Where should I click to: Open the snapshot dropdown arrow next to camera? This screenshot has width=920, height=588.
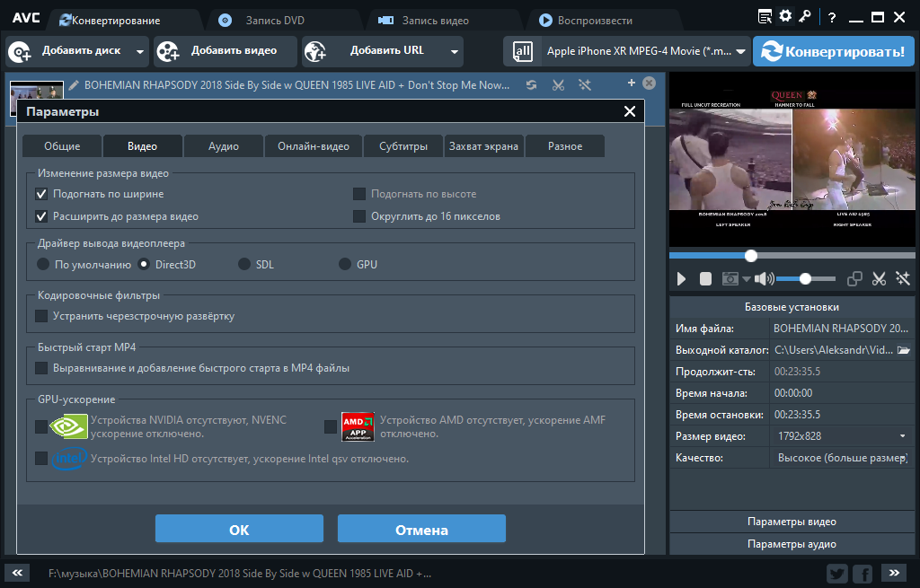click(x=747, y=279)
